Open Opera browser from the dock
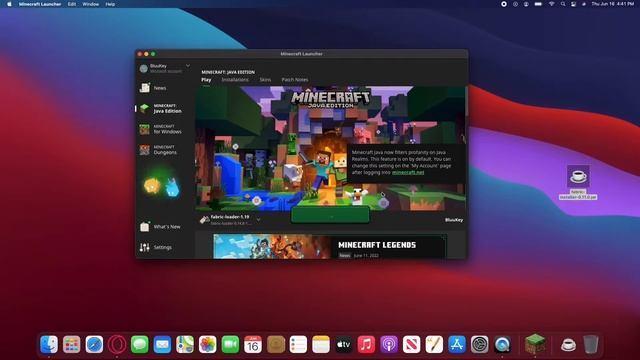 117,344
